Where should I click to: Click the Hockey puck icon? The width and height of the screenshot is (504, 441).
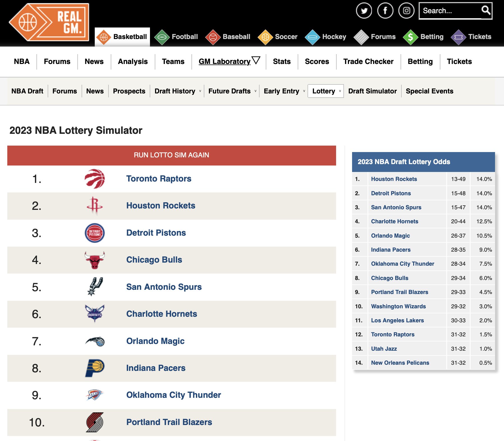tap(312, 37)
